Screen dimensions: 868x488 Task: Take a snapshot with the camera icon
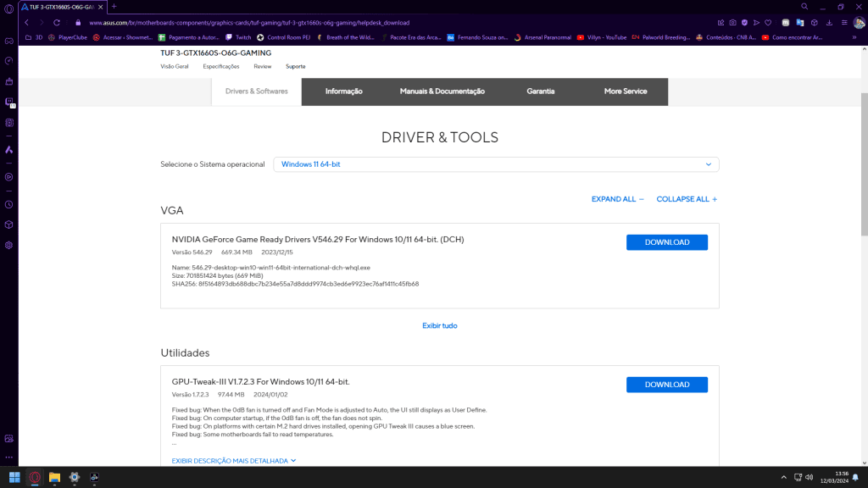pyautogui.click(x=732, y=23)
